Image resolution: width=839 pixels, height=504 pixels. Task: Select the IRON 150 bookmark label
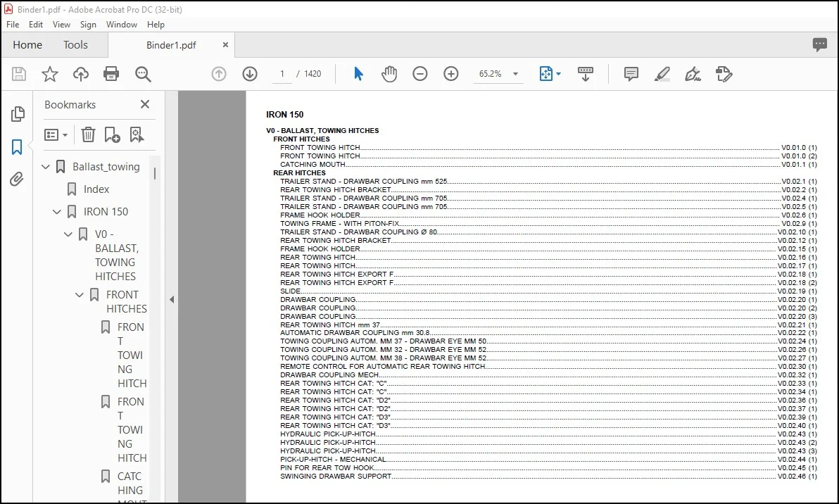tap(106, 212)
